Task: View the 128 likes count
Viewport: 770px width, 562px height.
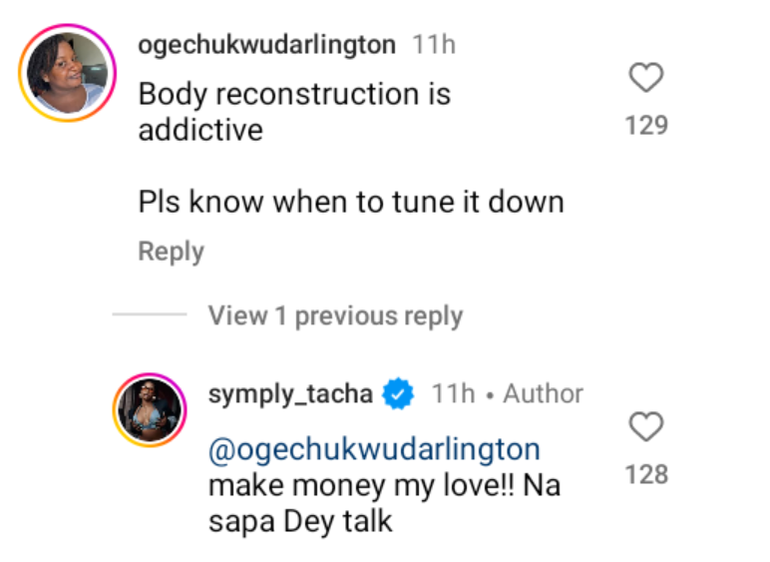Action: 646,474
